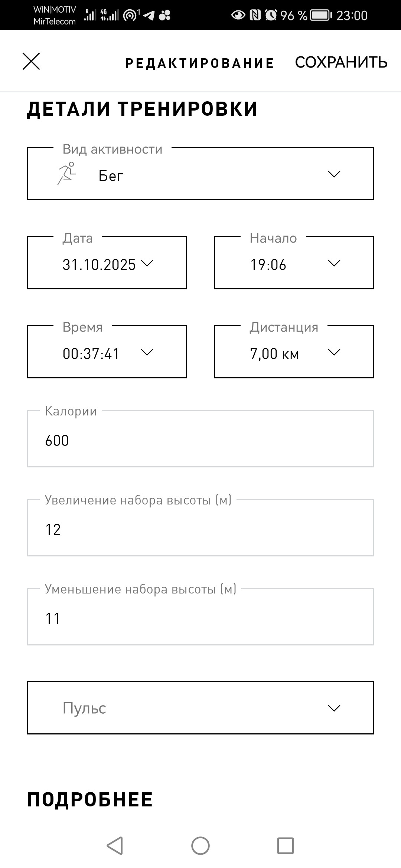Open recent apps with square icon

(x=286, y=846)
